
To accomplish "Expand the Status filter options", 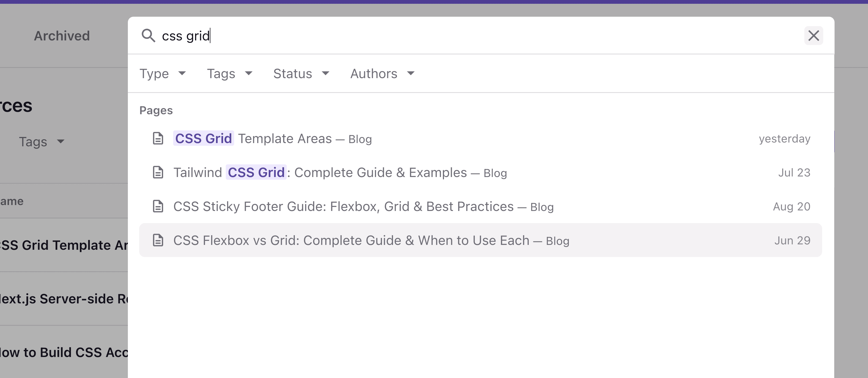I will coord(301,73).
